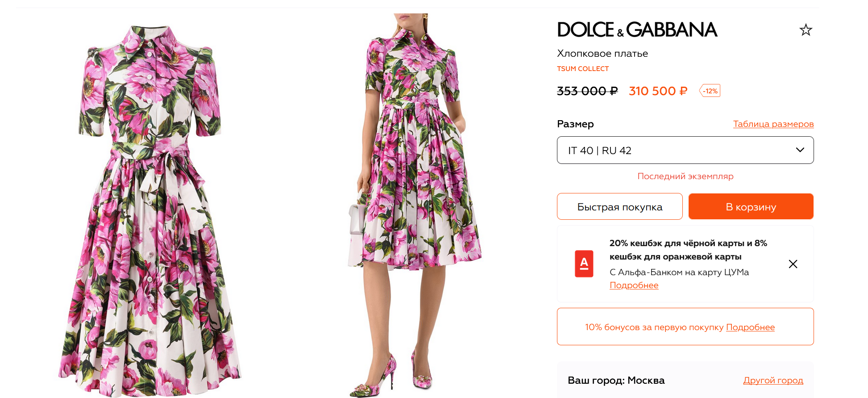Click the Dolce & Gabbana brand logo
This screenshot has height=398, width=868.
click(x=637, y=29)
